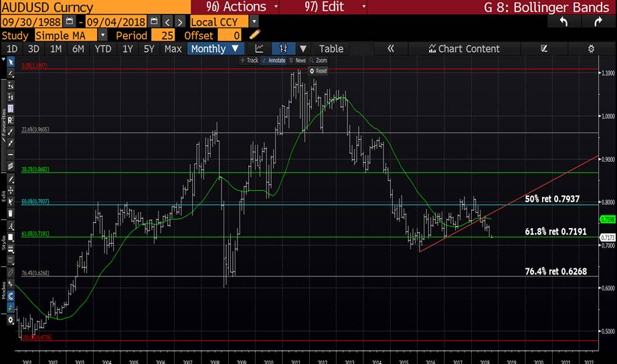Viewport: 617px width, 364px height.
Task: Pick the Fibonacci retracement columns tool
Action: pyautogui.click(x=11, y=108)
